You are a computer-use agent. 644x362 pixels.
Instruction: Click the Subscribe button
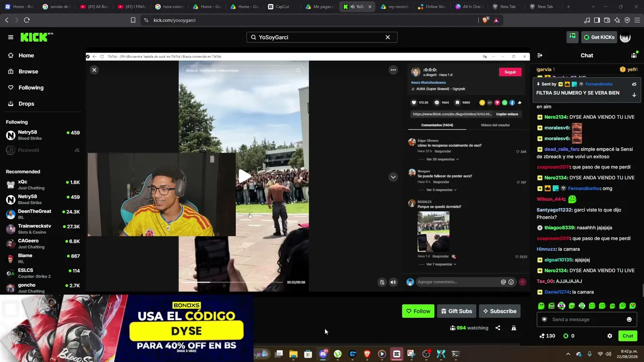500,311
